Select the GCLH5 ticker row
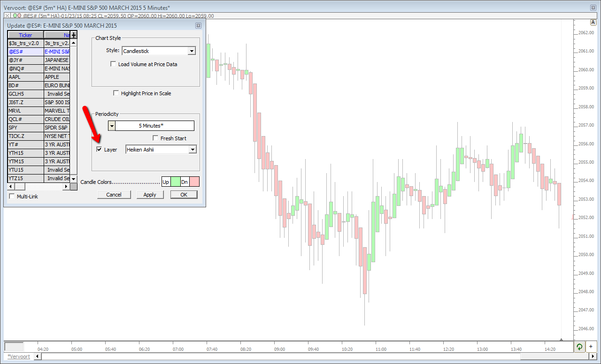This screenshot has width=601, height=364. point(39,94)
